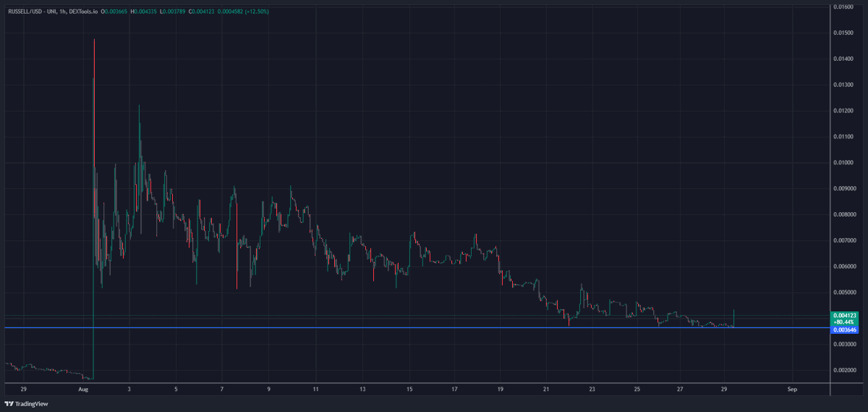Click the 0.002000 price axis label
Viewport: 868px width, 412px height.
845,370
